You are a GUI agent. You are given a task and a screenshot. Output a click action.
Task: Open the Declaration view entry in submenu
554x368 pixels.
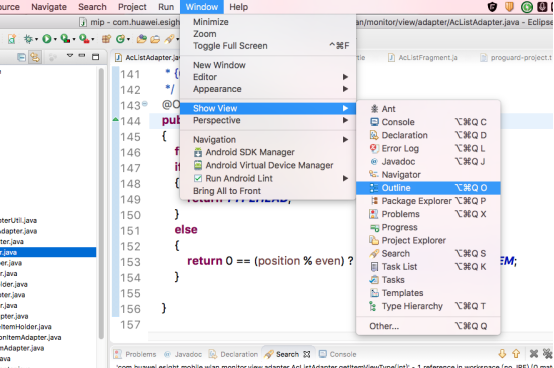click(x=428, y=135)
